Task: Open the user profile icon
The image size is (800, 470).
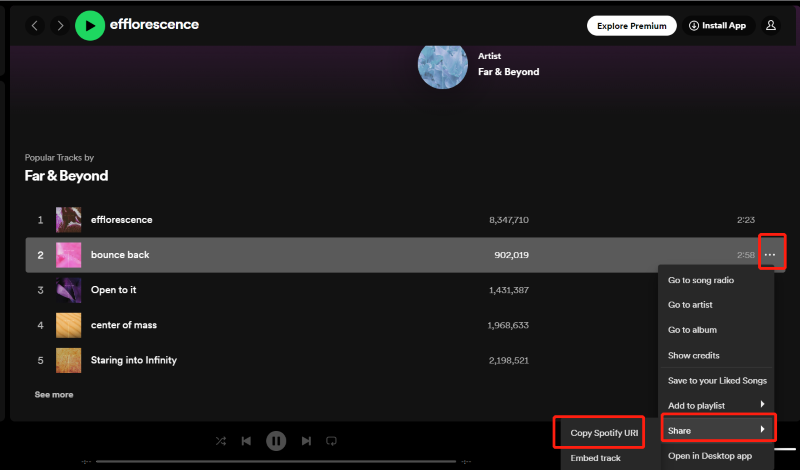Action: (770, 25)
